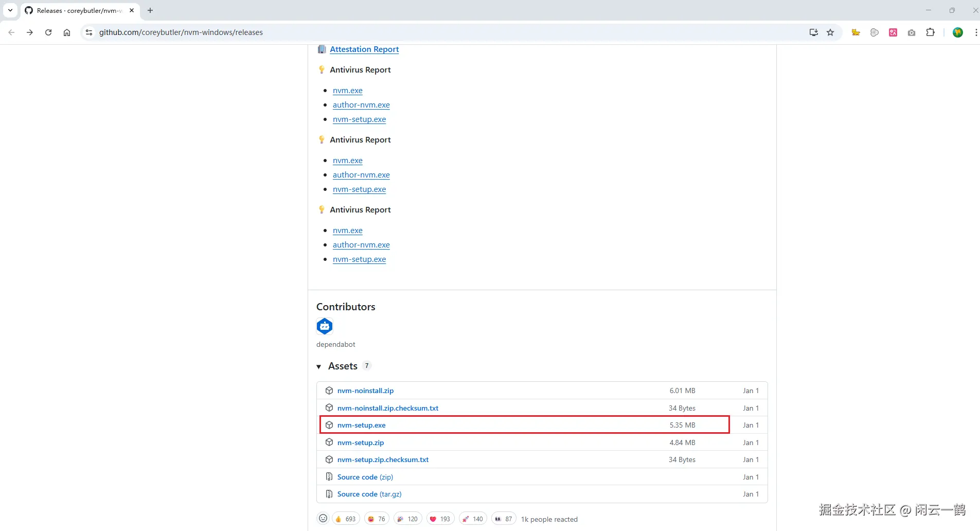Open a new browser tab
This screenshot has height=531, width=980.
(150, 10)
